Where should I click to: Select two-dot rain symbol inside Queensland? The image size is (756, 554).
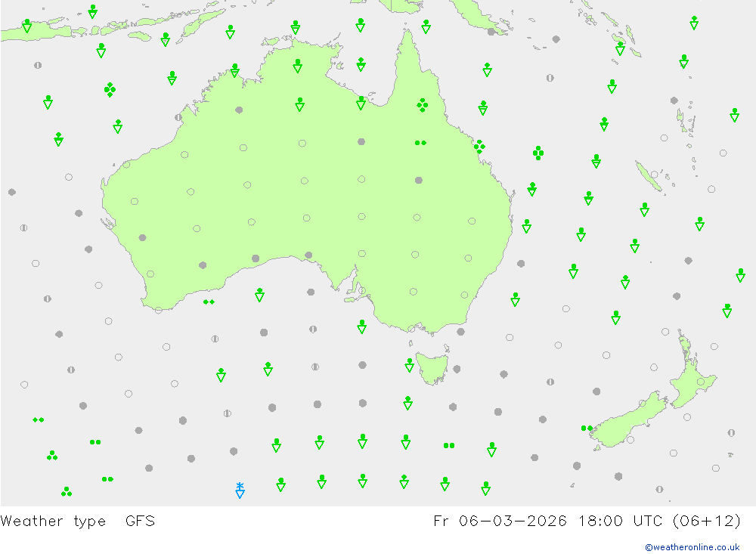[420, 143]
